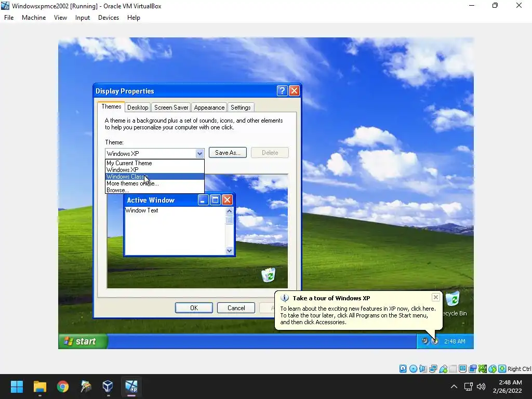Choose My Current Theme from the list
The image size is (532, 399).
pyautogui.click(x=154, y=163)
